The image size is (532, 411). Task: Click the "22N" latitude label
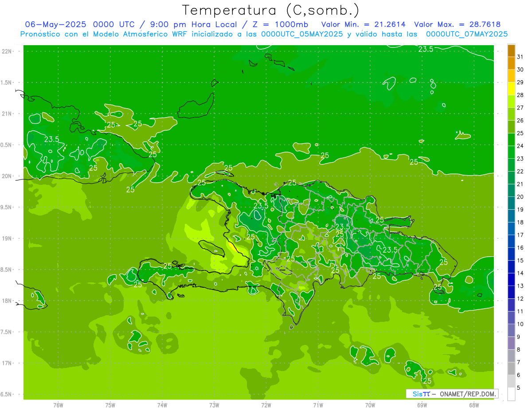click(7, 51)
